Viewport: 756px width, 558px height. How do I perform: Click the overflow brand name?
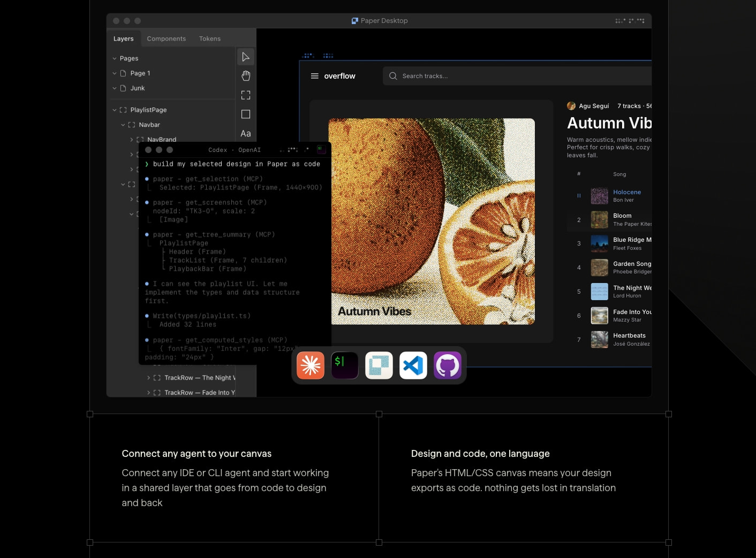[x=339, y=76]
